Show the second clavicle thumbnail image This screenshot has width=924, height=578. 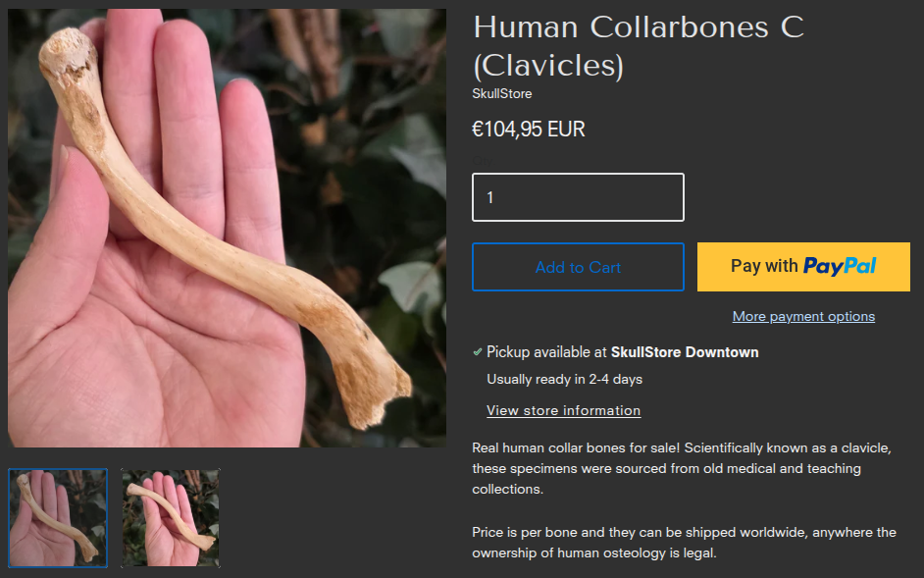171,518
